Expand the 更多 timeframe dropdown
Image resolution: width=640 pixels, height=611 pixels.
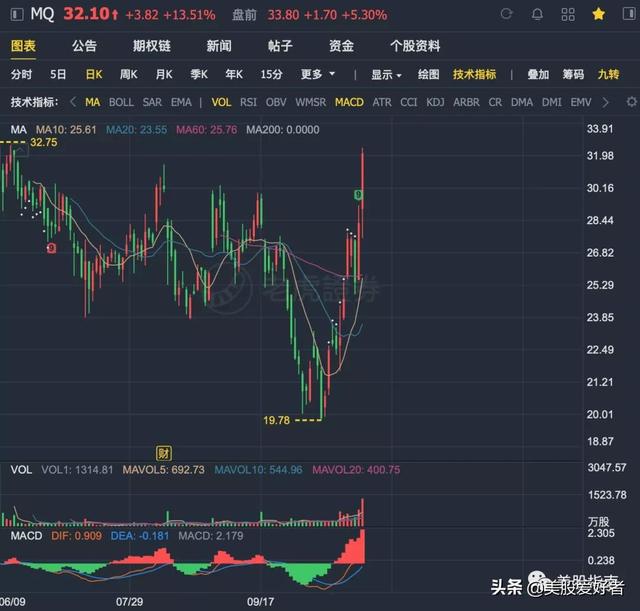[x=318, y=74]
